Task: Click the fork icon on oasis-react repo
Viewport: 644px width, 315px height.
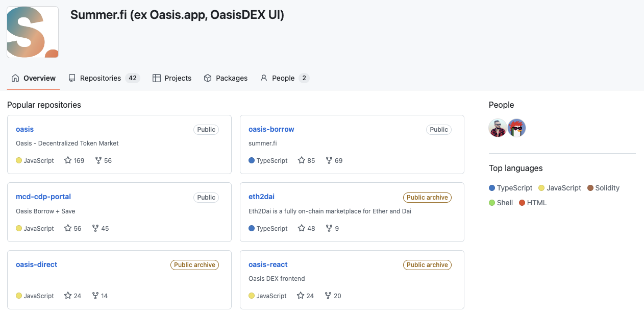Action: [x=328, y=296]
